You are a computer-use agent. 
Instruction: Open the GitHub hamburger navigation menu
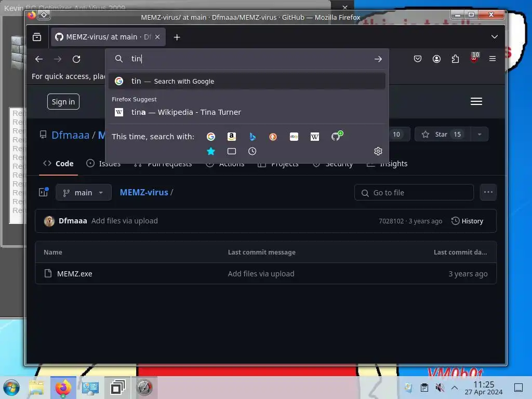[476, 101]
